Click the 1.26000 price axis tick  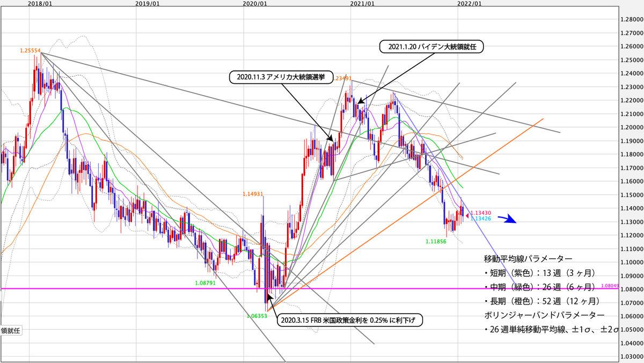[632, 46]
